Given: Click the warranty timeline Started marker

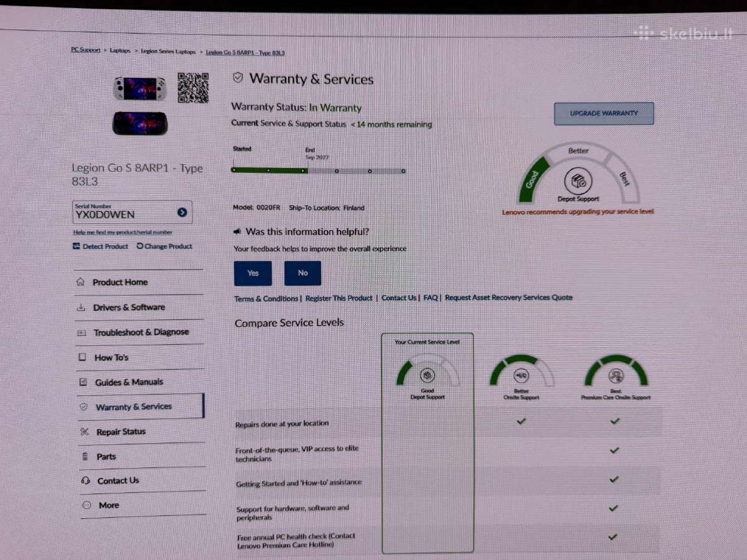Looking at the screenshot, I should click(233, 169).
